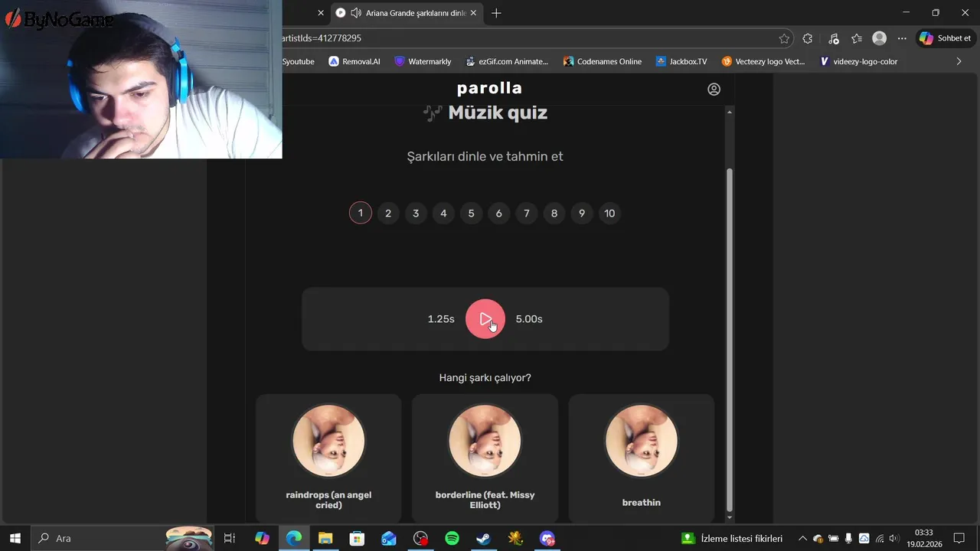Open the Removal.AI bookmark
Screen dimensions: 980x551
point(354,61)
